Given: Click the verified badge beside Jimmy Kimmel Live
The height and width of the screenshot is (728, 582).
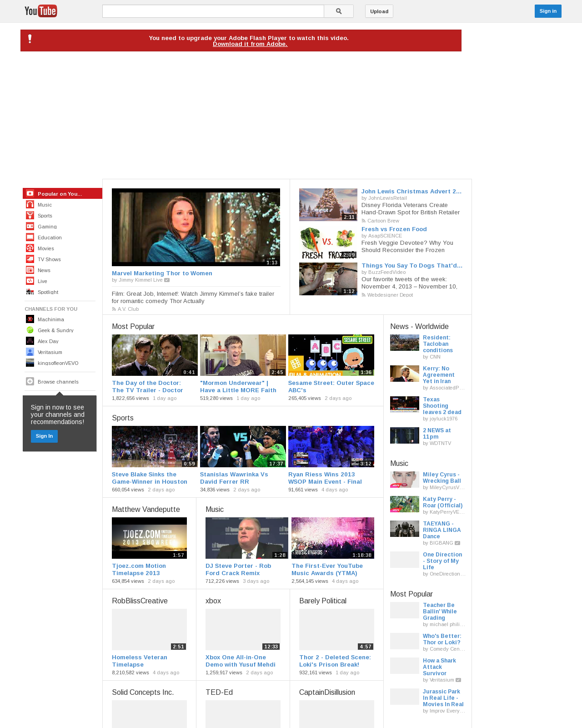Looking at the screenshot, I should coord(167,280).
